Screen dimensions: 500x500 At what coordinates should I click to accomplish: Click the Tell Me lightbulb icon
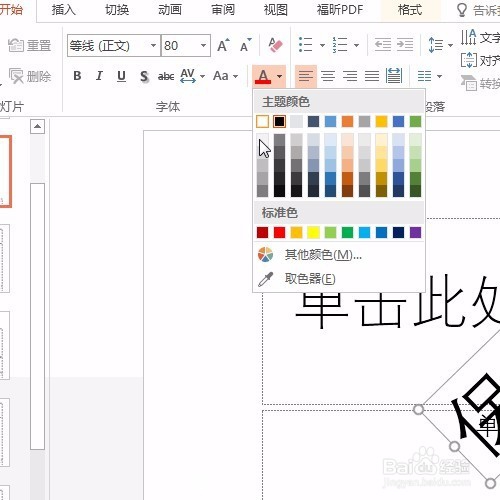click(462, 10)
